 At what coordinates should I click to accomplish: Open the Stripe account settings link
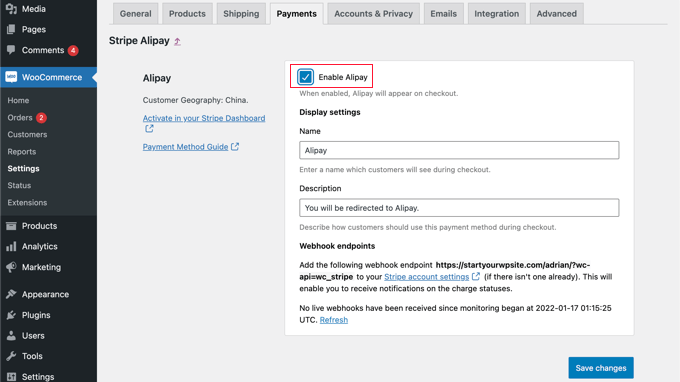click(x=427, y=277)
